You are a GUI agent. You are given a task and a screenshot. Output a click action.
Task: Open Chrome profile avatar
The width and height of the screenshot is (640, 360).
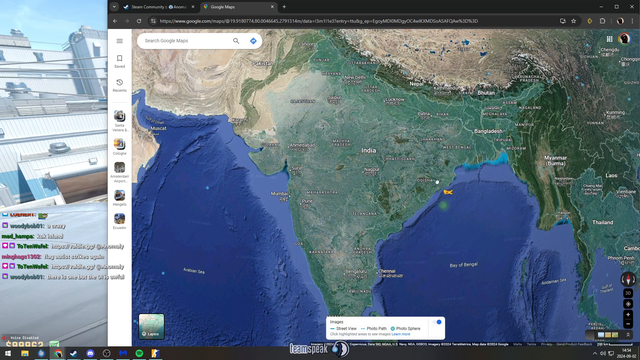[x=620, y=21]
